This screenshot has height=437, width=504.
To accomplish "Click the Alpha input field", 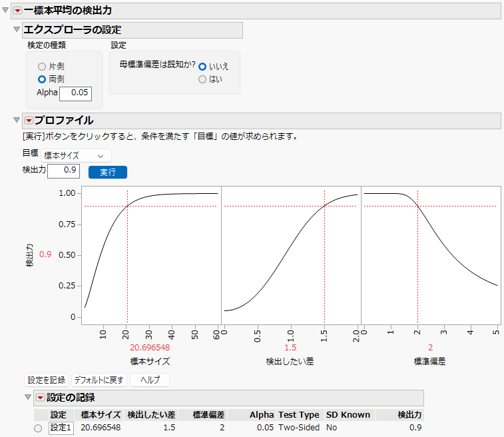I will [x=75, y=93].
